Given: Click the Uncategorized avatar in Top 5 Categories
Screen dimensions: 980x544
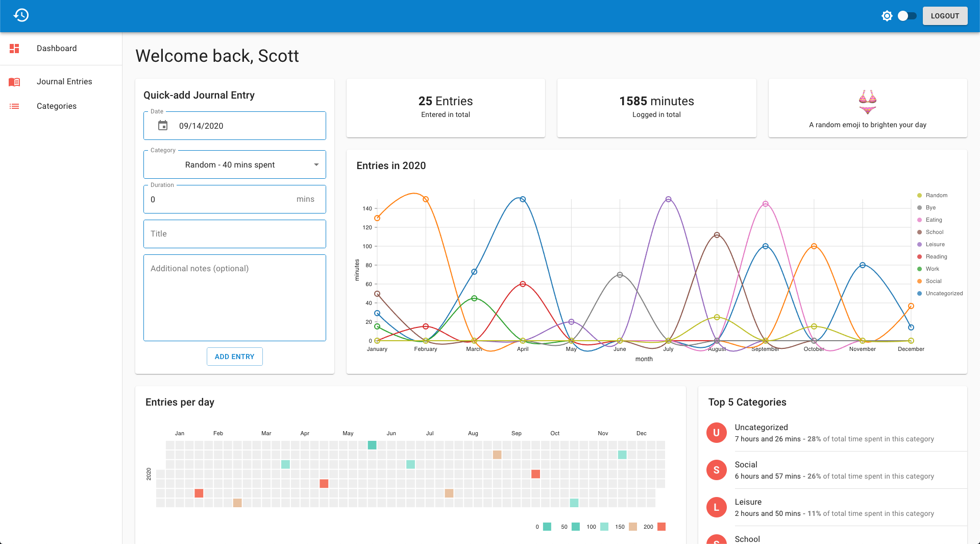Looking at the screenshot, I should pos(717,433).
